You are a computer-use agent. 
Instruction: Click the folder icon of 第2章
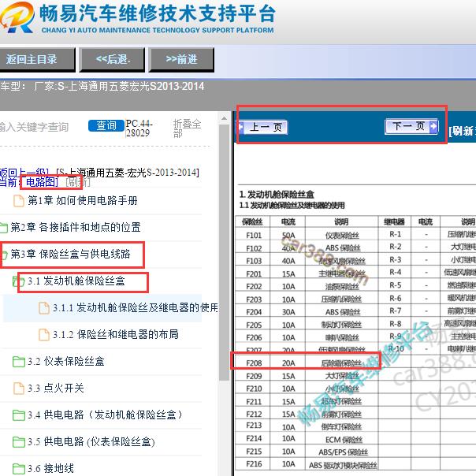click(3, 228)
